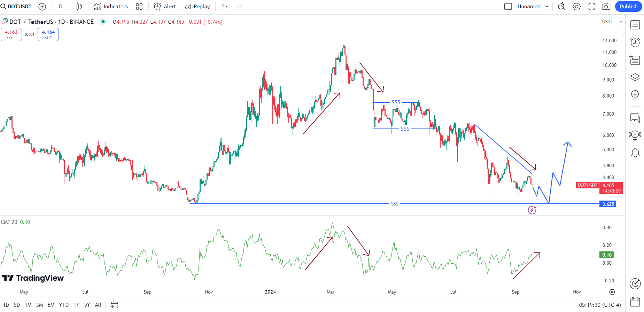
Task: Select the YTD time range
Action: coord(64,305)
